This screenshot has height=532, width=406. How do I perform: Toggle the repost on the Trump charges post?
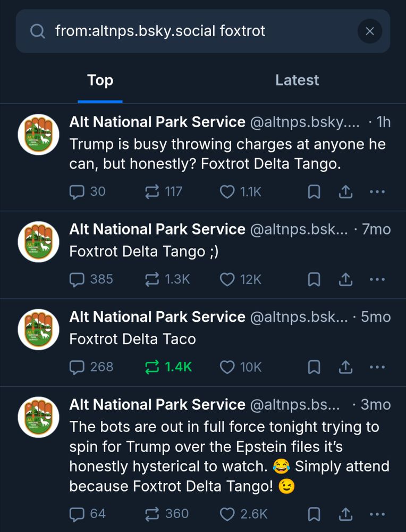point(150,192)
